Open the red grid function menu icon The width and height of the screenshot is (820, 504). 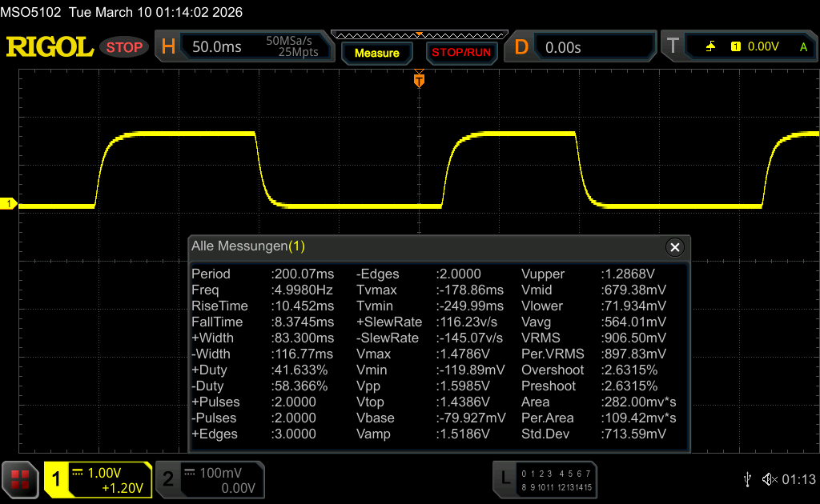click(x=20, y=479)
